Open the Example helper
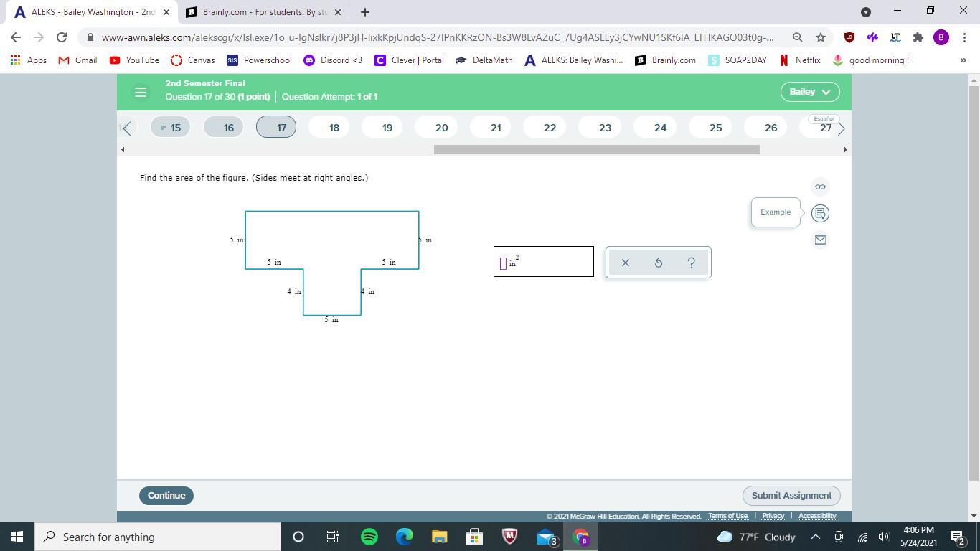The image size is (980, 551). coord(776,212)
